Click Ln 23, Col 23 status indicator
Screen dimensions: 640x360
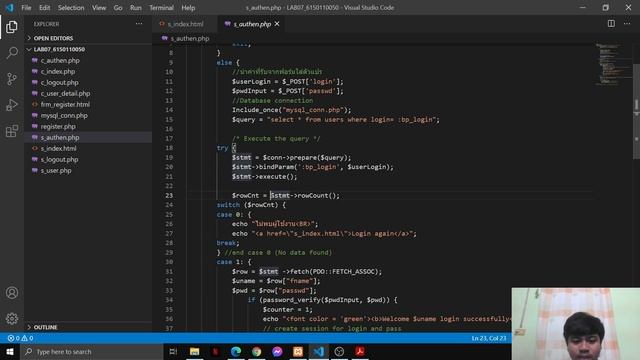pos(489,338)
